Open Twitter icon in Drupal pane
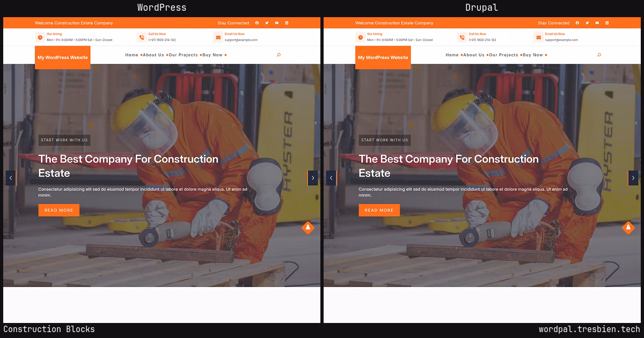This screenshot has width=644, height=338. point(587,23)
